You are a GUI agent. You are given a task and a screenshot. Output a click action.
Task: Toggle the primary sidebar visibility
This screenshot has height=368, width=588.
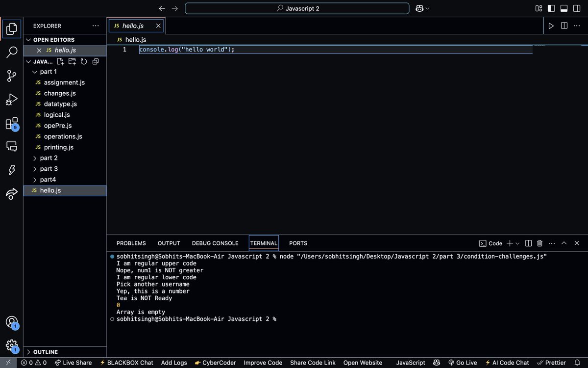(x=551, y=8)
